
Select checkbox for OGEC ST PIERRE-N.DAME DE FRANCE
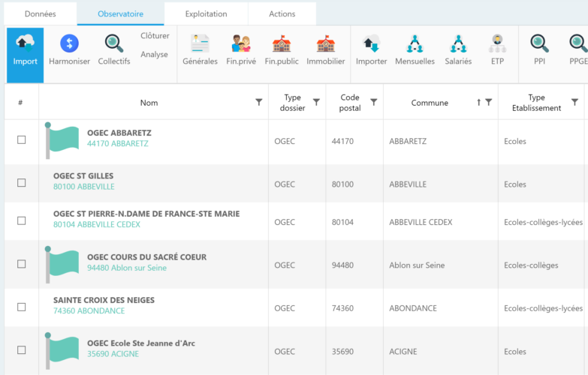(x=21, y=220)
